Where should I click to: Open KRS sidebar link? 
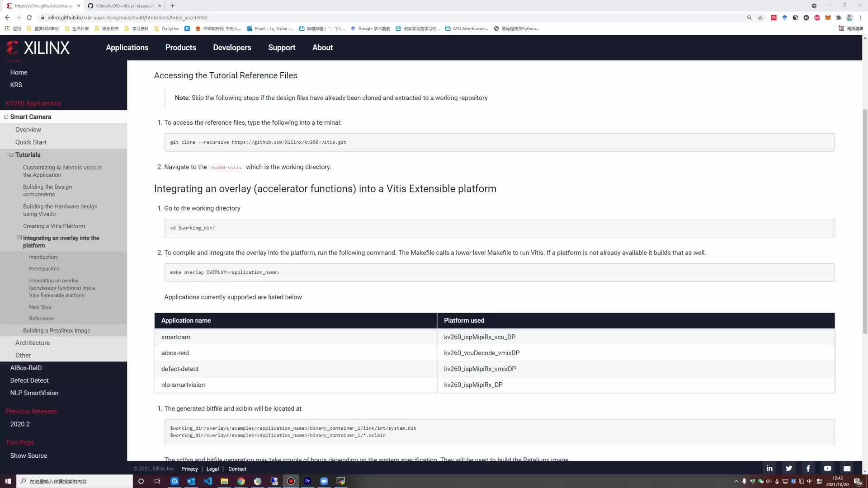click(16, 85)
